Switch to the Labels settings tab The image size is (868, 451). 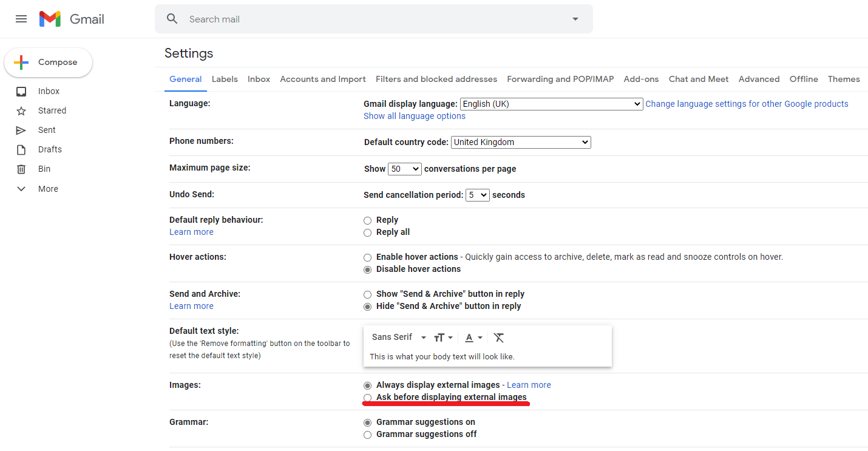(x=225, y=79)
